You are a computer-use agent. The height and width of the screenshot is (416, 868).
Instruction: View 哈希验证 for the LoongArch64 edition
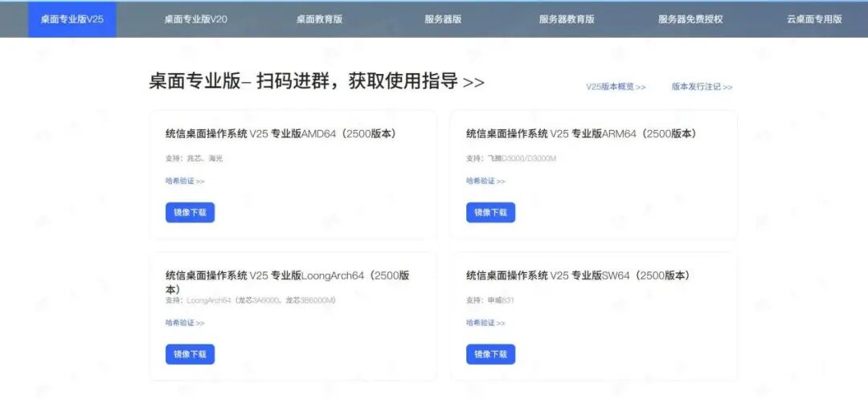pos(185,323)
